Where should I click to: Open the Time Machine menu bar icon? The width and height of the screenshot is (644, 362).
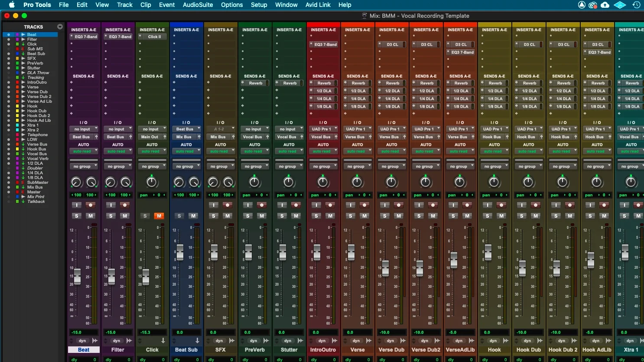(x=636, y=5)
